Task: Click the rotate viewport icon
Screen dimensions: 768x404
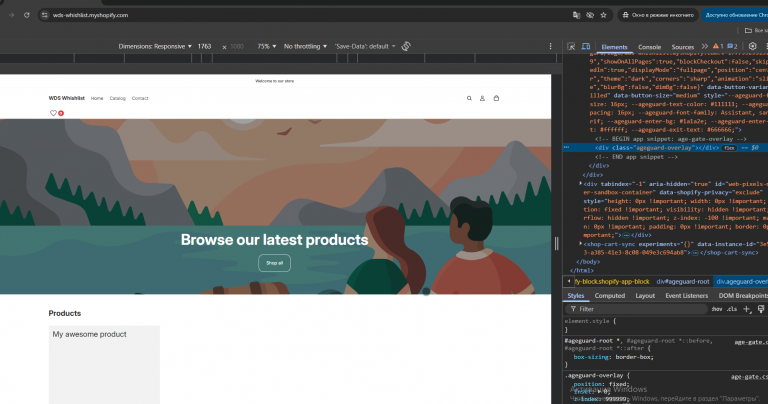Action: 406,47
